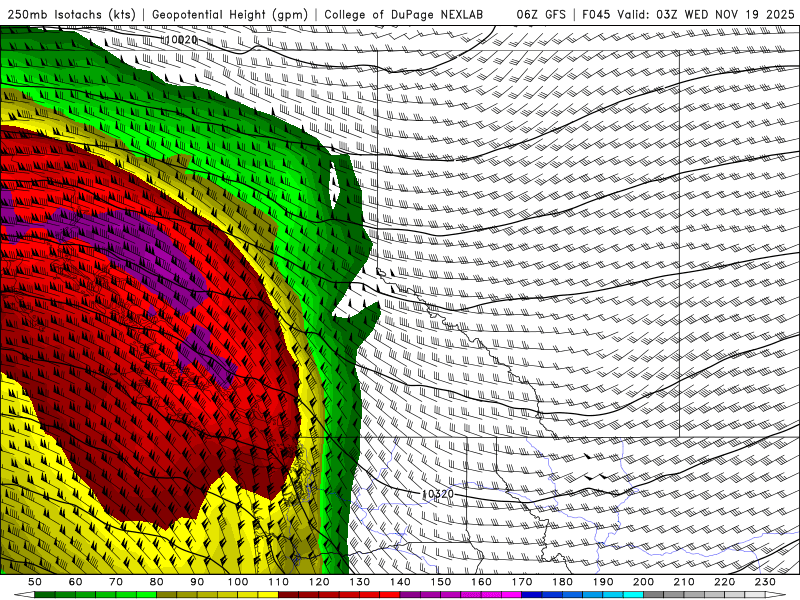Click the 200 value on the color scale

pyautogui.click(x=643, y=582)
